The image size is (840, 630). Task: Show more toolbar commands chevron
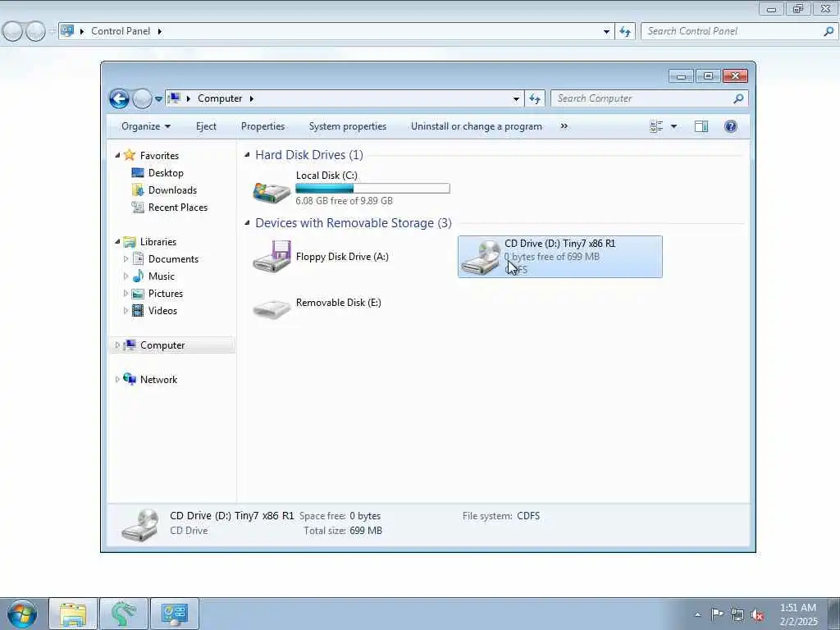564,126
